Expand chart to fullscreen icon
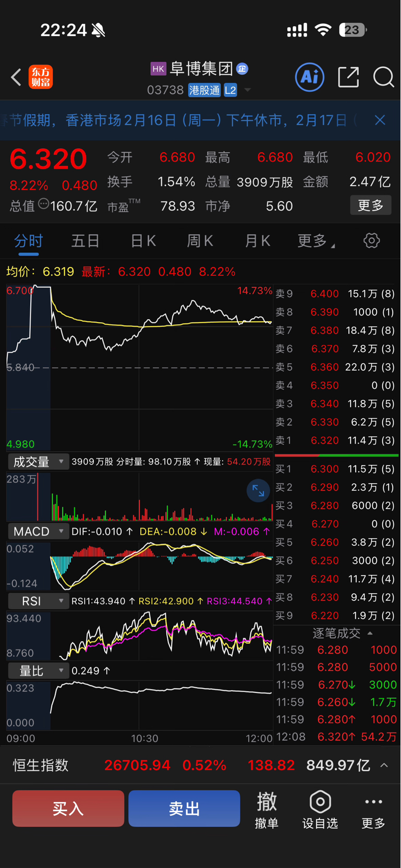The image size is (401, 868). (258, 490)
